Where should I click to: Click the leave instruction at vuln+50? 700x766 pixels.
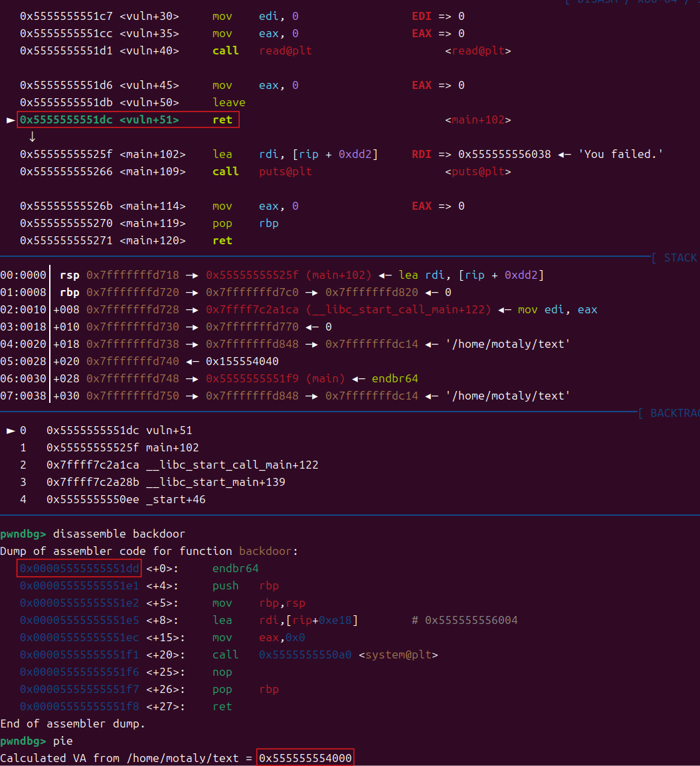pyautogui.click(x=228, y=102)
